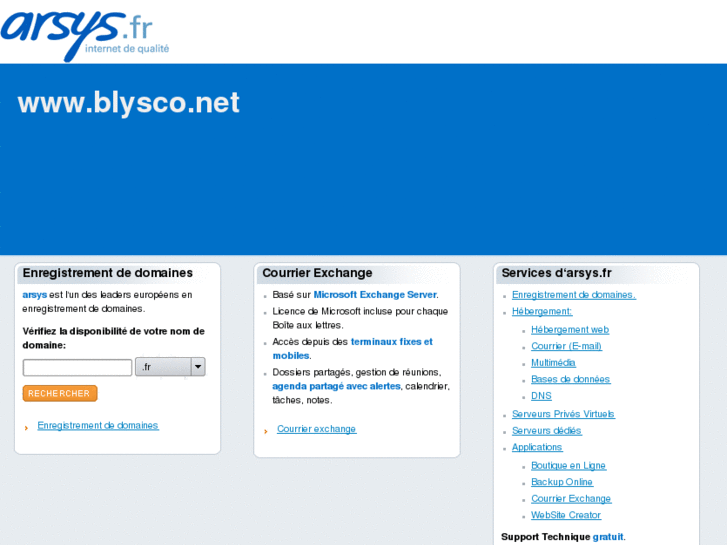This screenshot has height=545, width=727.
Task: Open the Serveurs Privés Virtuels link
Action: pos(563,414)
